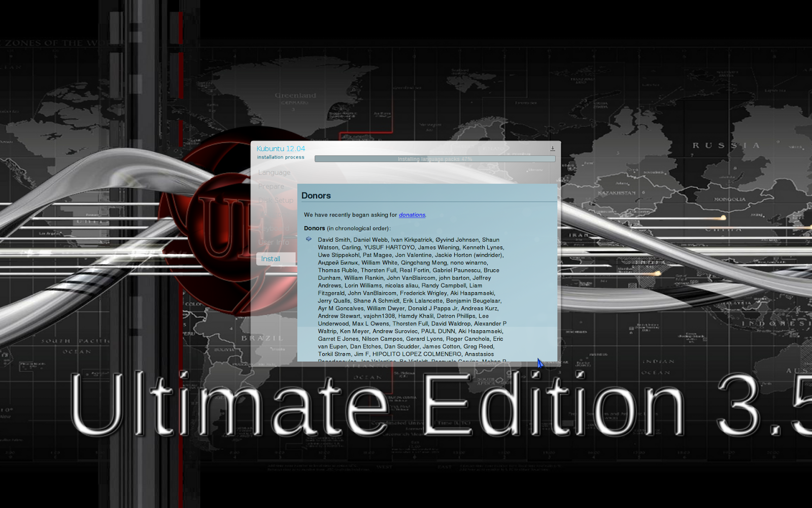
Task: Open the User Info step
Action: (x=274, y=242)
